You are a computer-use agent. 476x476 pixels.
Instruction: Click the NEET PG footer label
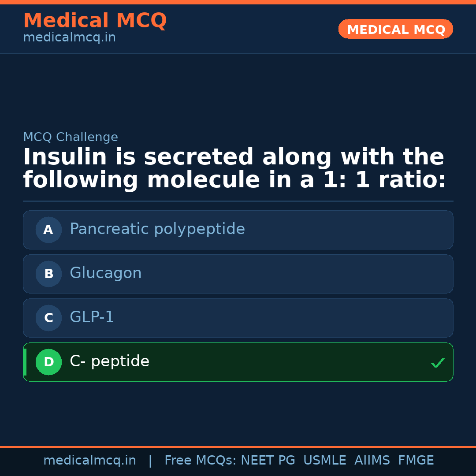click(x=268, y=461)
